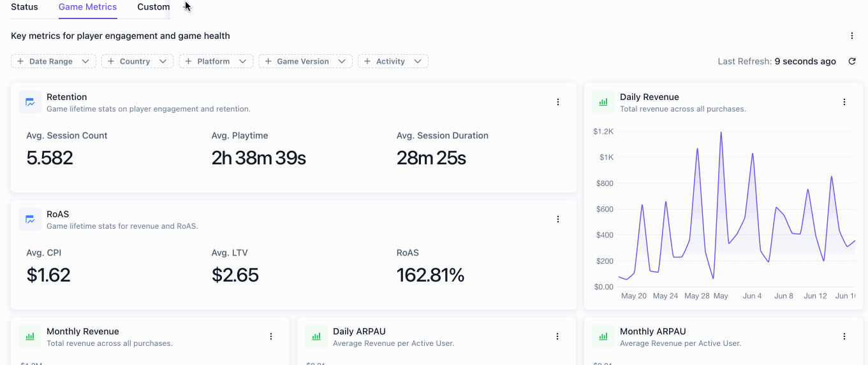Open the dashboard three-dot options menu

[x=852, y=36]
